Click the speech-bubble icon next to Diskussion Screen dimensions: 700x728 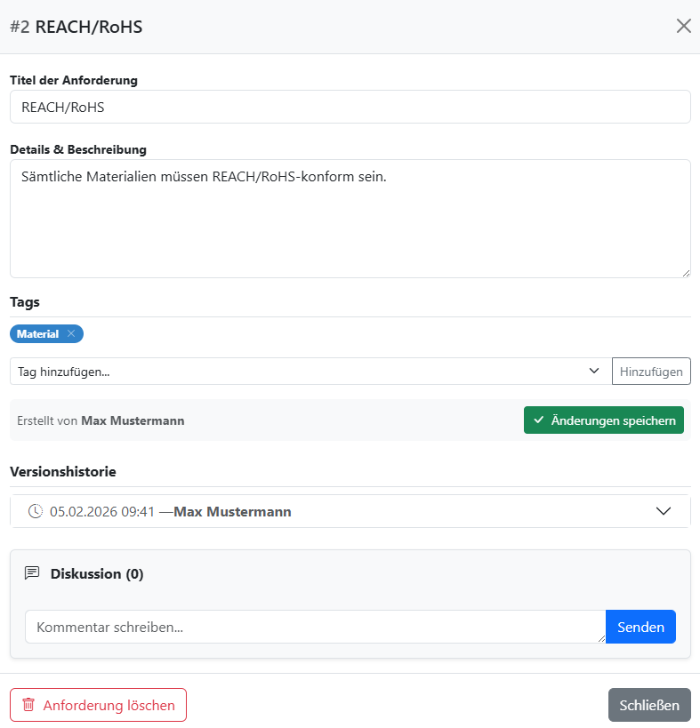[31, 572]
